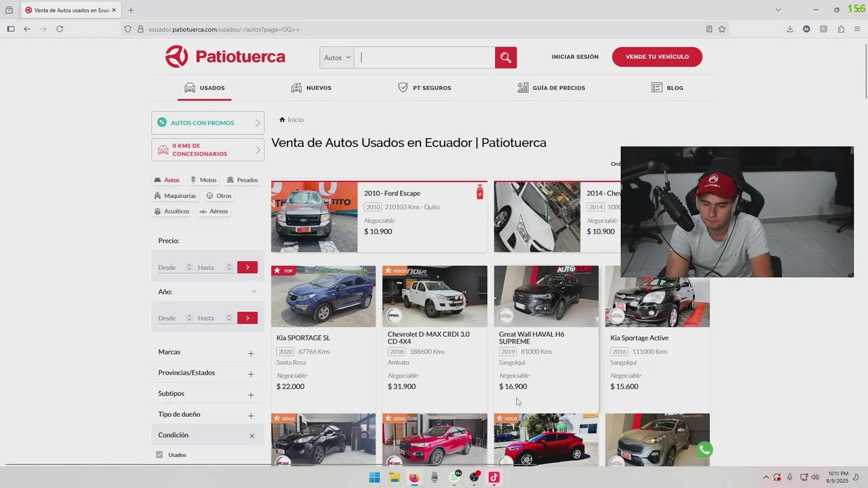Viewport: 868px width, 488px height.
Task: Expand the Subtipos filter section
Action: [251, 394]
